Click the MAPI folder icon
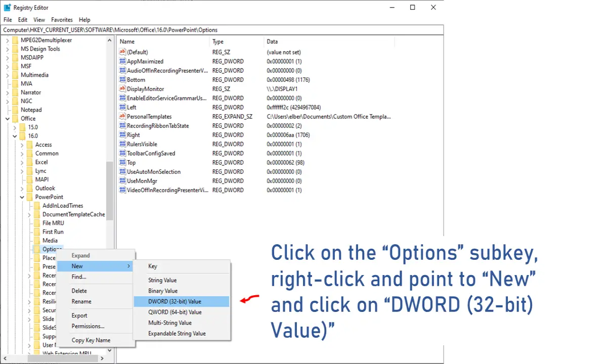This screenshot has height=364, width=607. (x=30, y=179)
